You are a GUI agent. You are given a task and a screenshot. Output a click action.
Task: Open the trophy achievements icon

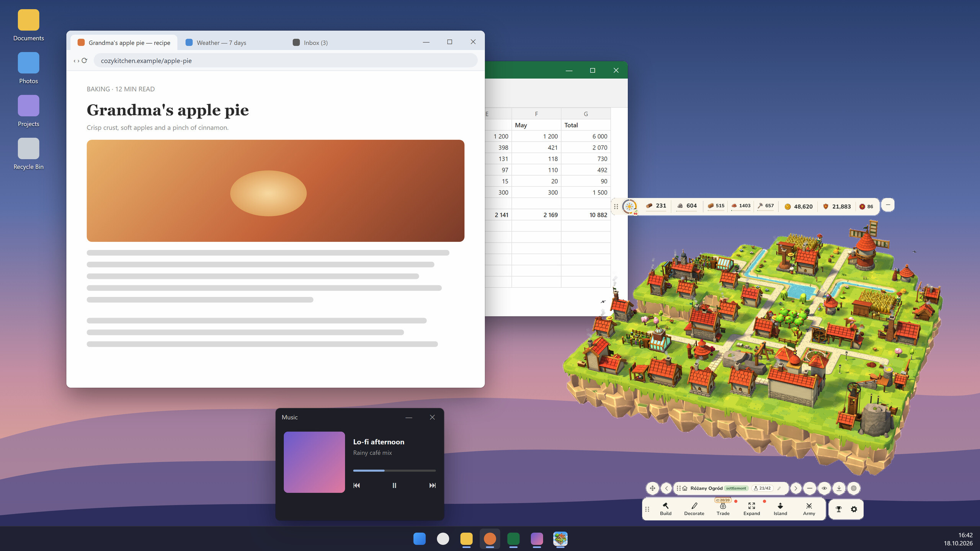tap(838, 509)
